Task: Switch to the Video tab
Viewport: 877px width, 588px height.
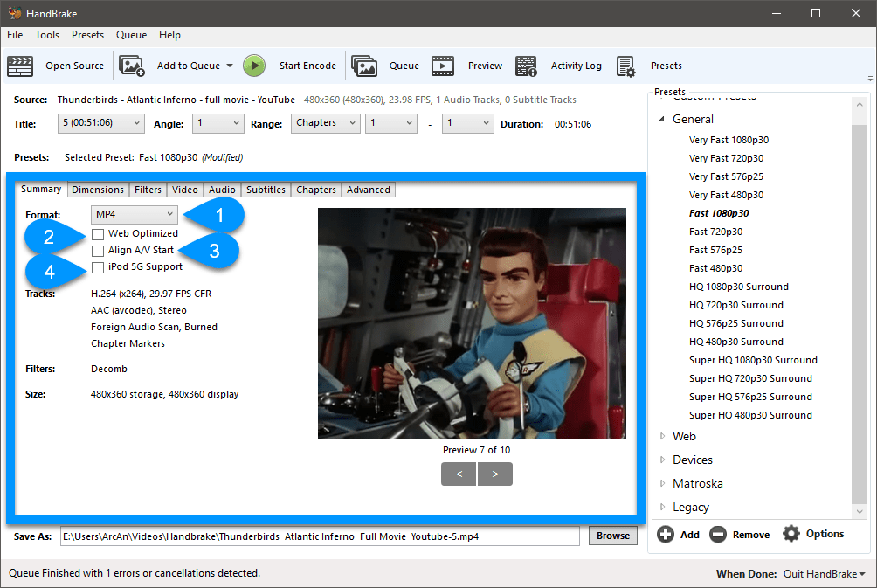Action: pyautogui.click(x=185, y=190)
